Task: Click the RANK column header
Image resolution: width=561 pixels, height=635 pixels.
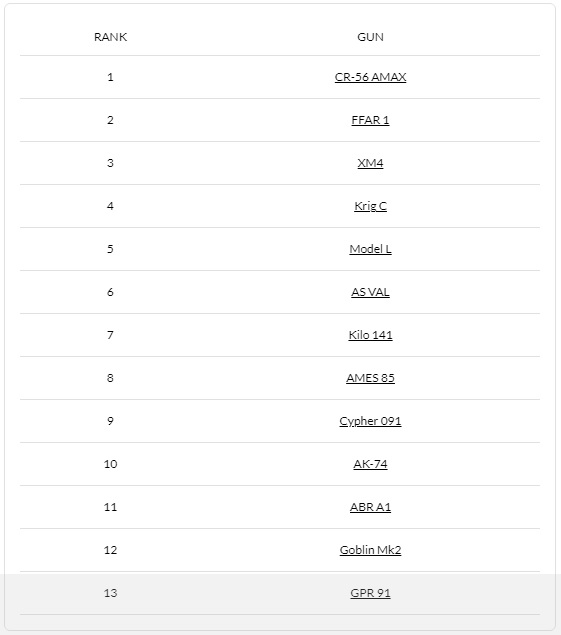Action: [x=110, y=37]
